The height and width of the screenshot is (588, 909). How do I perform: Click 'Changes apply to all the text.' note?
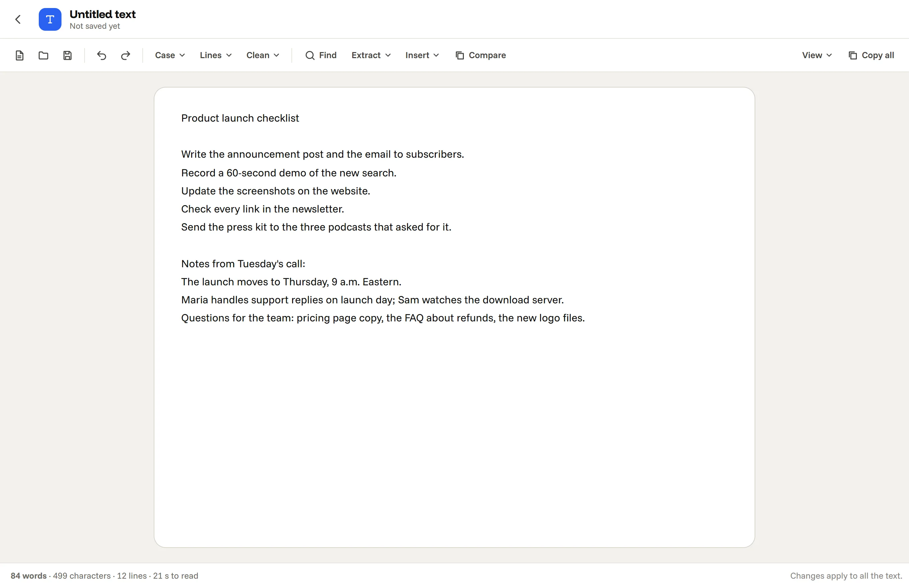846,576
